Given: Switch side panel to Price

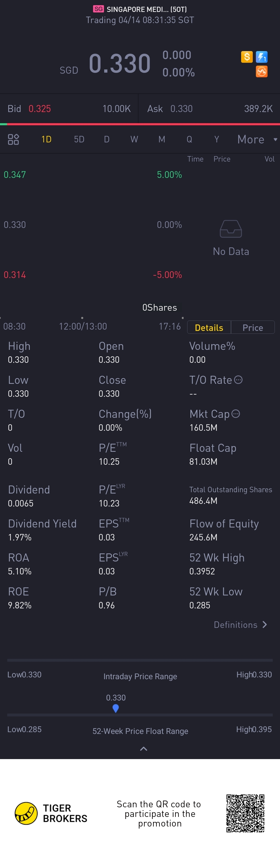Looking at the screenshot, I should pyautogui.click(x=253, y=328).
